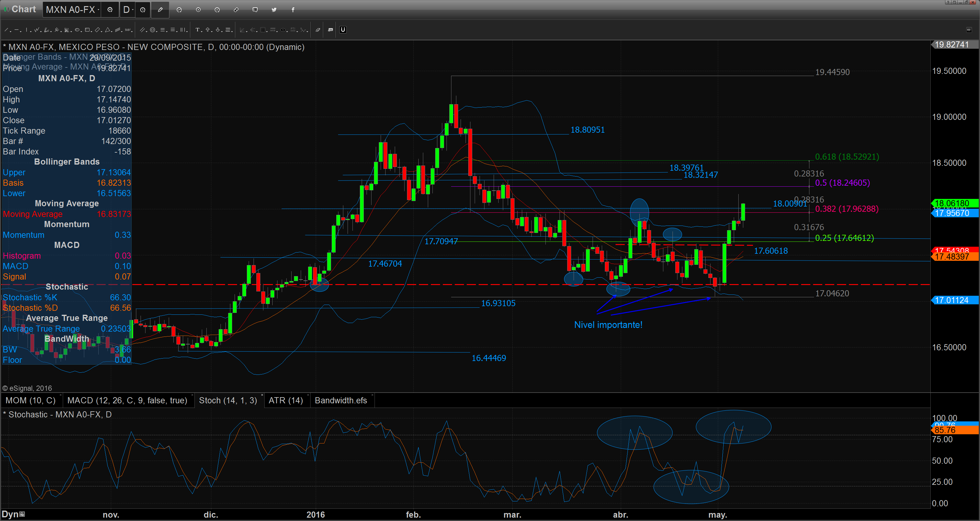Select the parallel lines tool
This screenshot has width=980, height=521.
click(x=142, y=30)
